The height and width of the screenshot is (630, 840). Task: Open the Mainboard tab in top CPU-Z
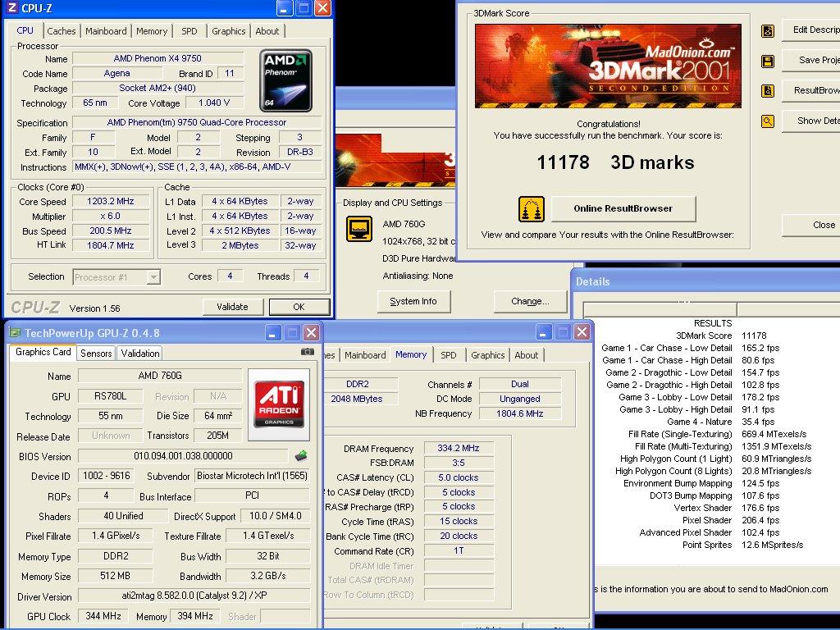(106, 31)
